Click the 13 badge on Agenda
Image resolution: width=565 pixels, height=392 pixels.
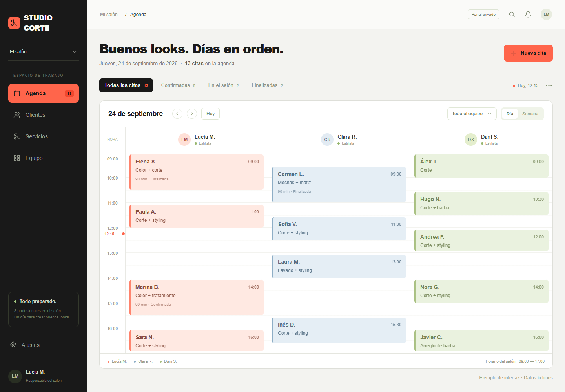pos(69,93)
